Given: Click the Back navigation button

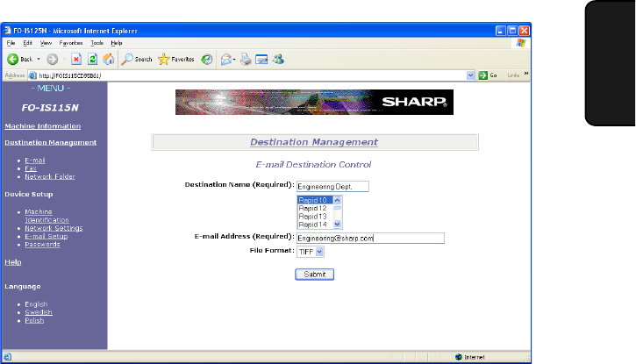Looking at the screenshot, I should point(19,60).
